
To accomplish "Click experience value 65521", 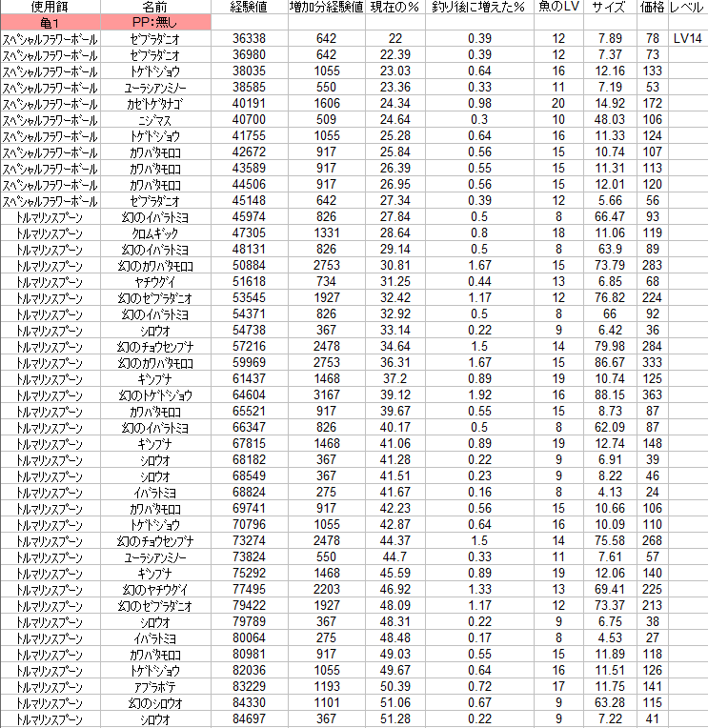I will [249, 412].
